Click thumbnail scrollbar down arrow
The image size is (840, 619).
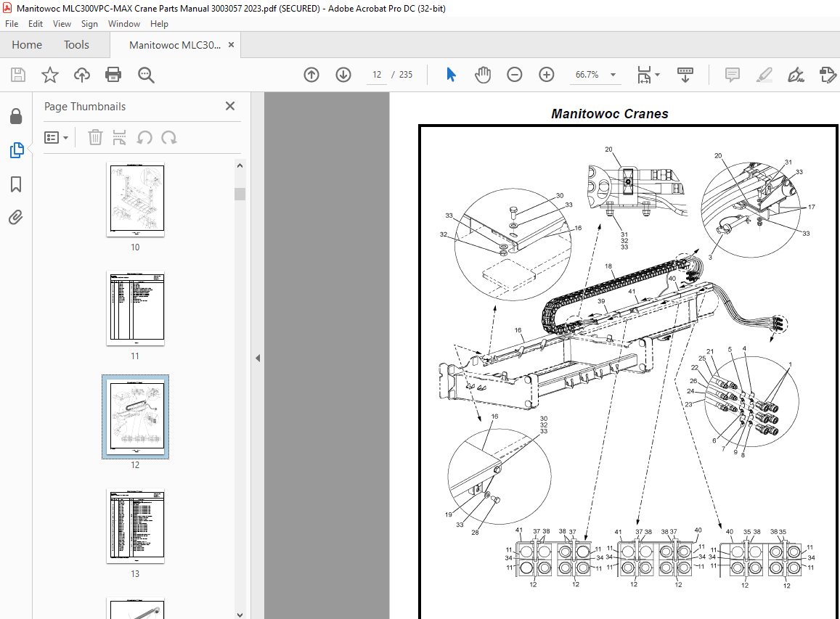point(240,614)
